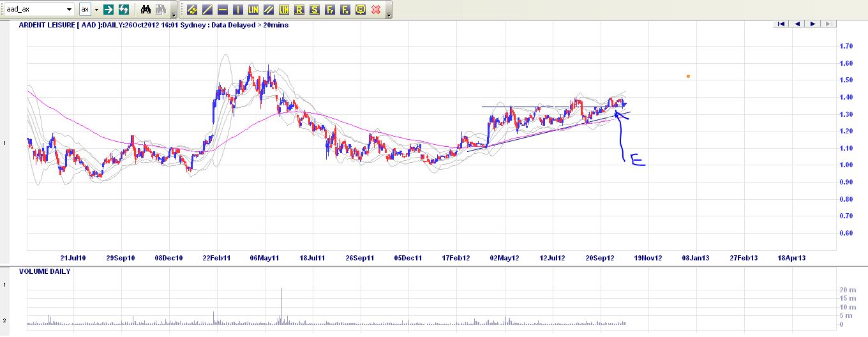Image resolution: width=868 pixels, height=337 pixels.
Task: Click the first LIN tool icon
Action: coord(253,10)
